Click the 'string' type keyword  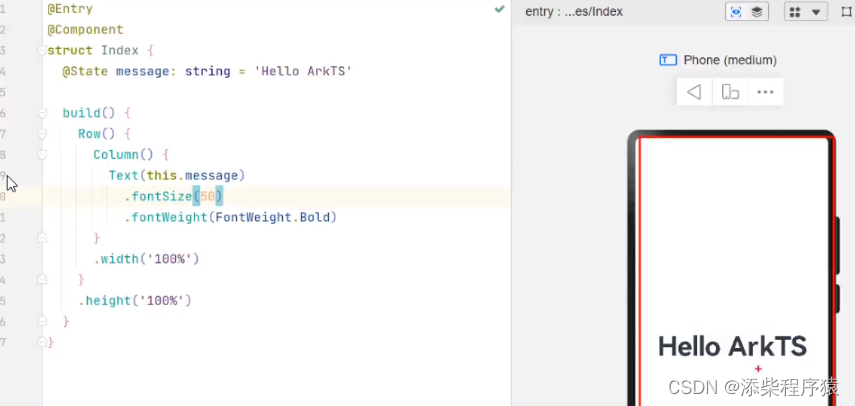pos(208,71)
